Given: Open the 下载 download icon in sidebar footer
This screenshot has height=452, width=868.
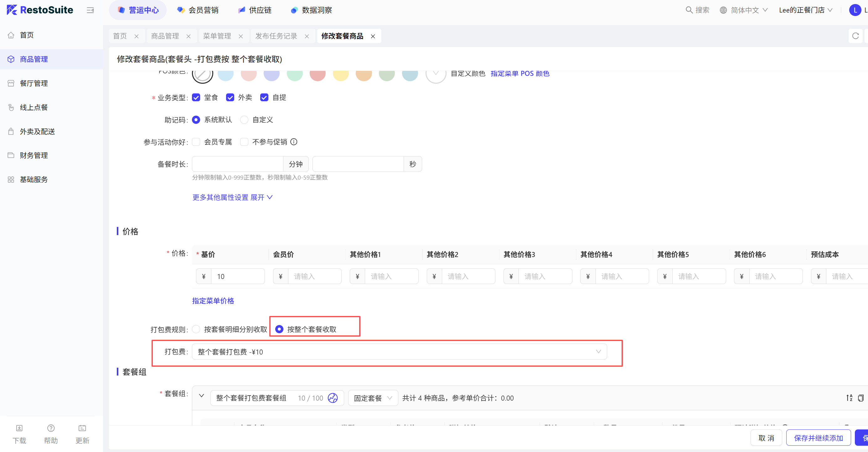Looking at the screenshot, I should (x=19, y=428).
